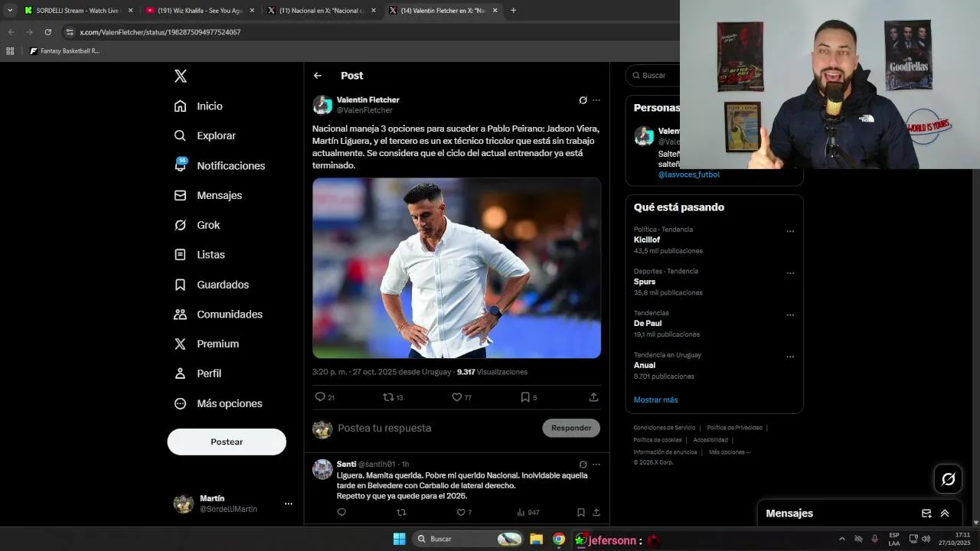Expand the Mensajes drawer

pos(945,514)
